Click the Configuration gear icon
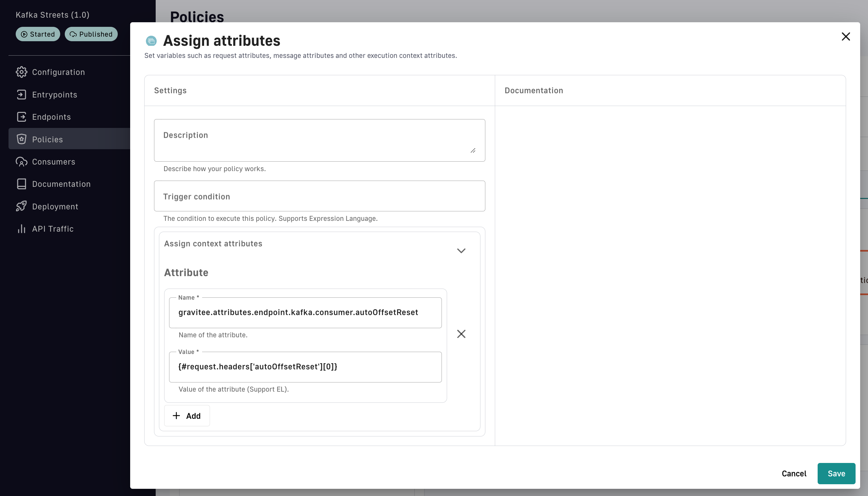868x496 pixels. 22,72
